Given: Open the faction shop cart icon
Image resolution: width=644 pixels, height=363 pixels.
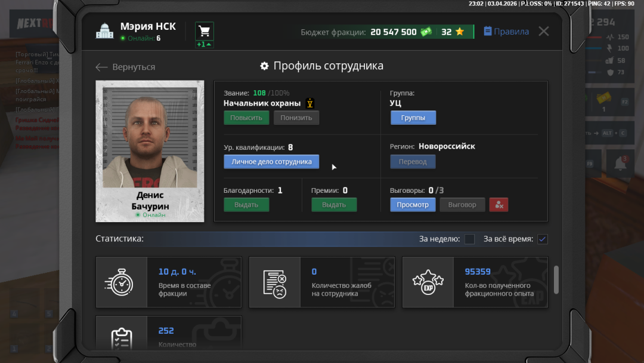Looking at the screenshot, I should point(204,31).
